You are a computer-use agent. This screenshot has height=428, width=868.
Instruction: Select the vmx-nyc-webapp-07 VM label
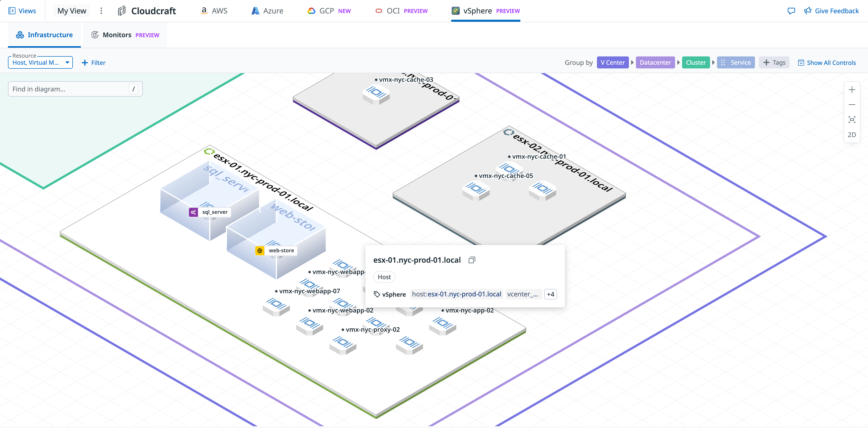pyautogui.click(x=309, y=291)
